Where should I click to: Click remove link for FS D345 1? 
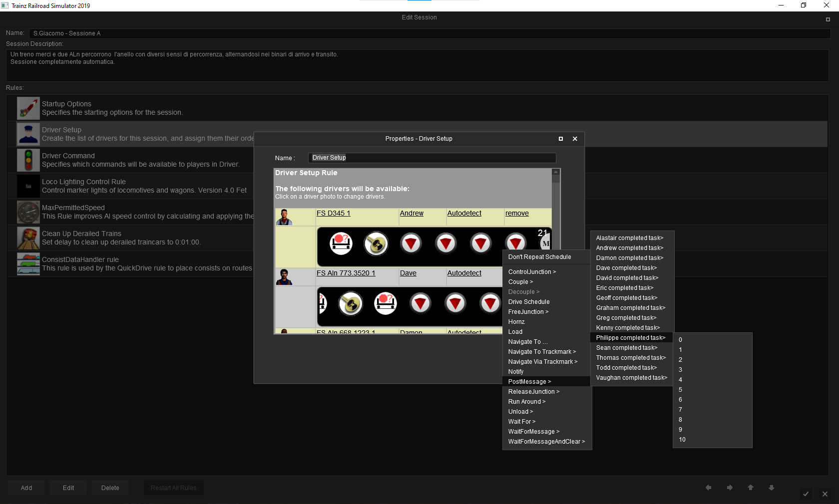(x=517, y=213)
